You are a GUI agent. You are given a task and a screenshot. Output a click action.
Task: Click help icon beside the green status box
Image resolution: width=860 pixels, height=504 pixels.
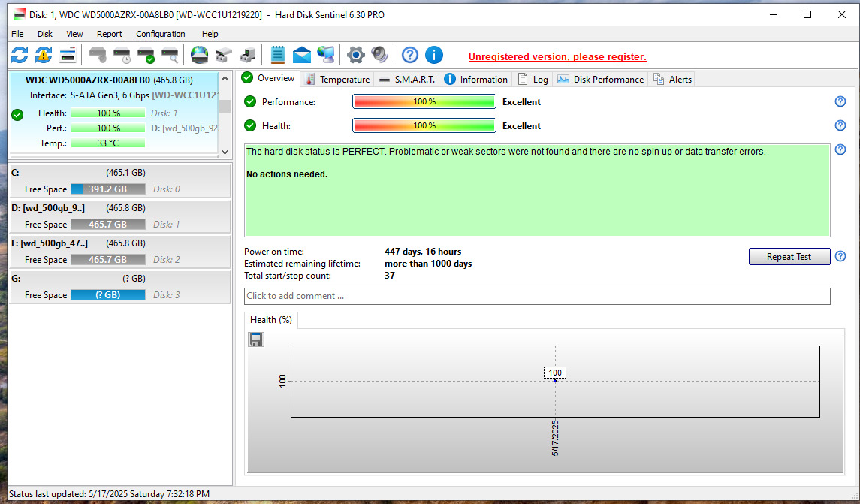[x=840, y=149]
